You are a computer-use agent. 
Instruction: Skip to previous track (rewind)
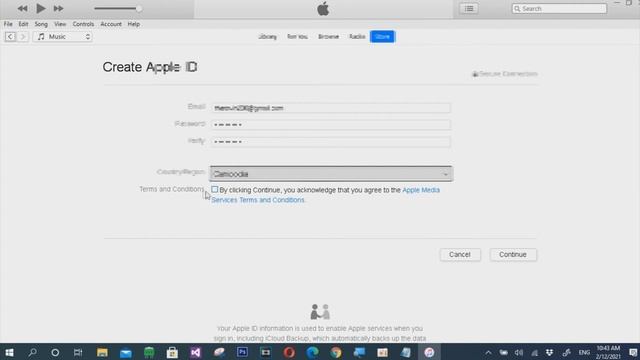22,8
